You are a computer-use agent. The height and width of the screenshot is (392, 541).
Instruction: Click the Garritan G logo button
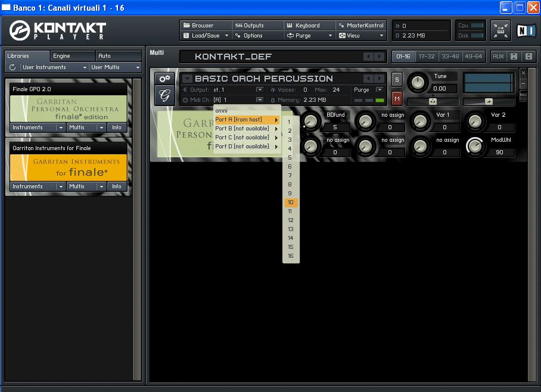(164, 95)
